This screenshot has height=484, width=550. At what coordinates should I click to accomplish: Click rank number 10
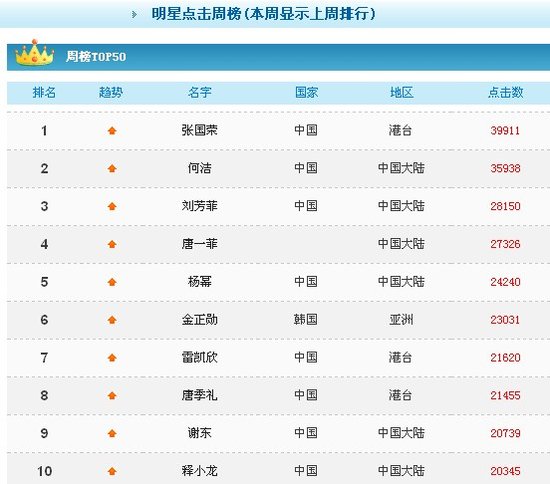(x=45, y=471)
